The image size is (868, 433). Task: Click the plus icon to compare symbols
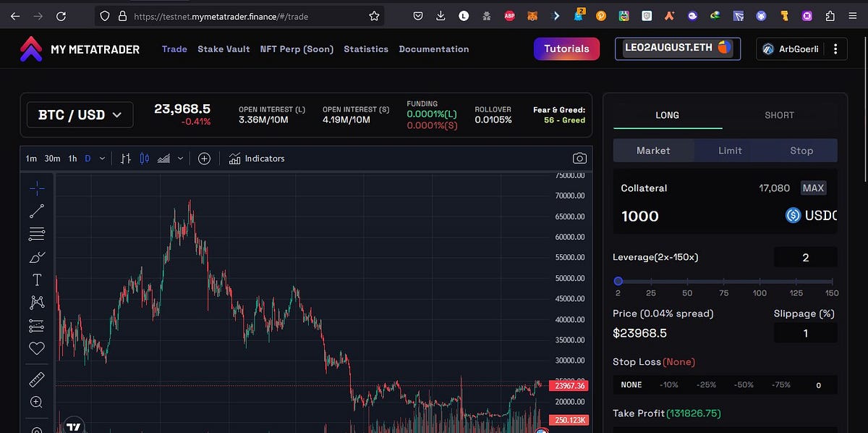(204, 158)
